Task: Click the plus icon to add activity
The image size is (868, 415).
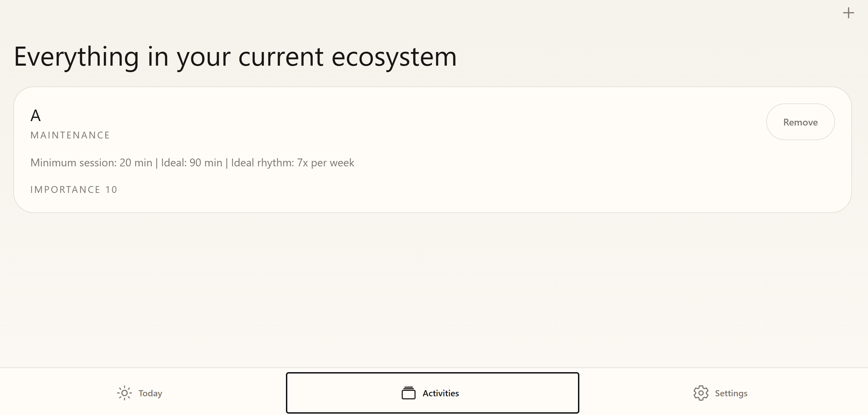Action: [848, 13]
